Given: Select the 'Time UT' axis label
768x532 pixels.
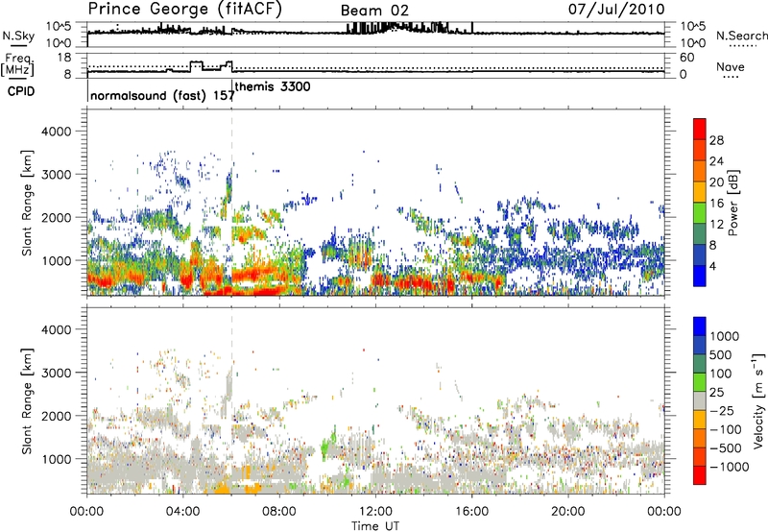Looking at the screenshot, I should (x=375, y=525).
